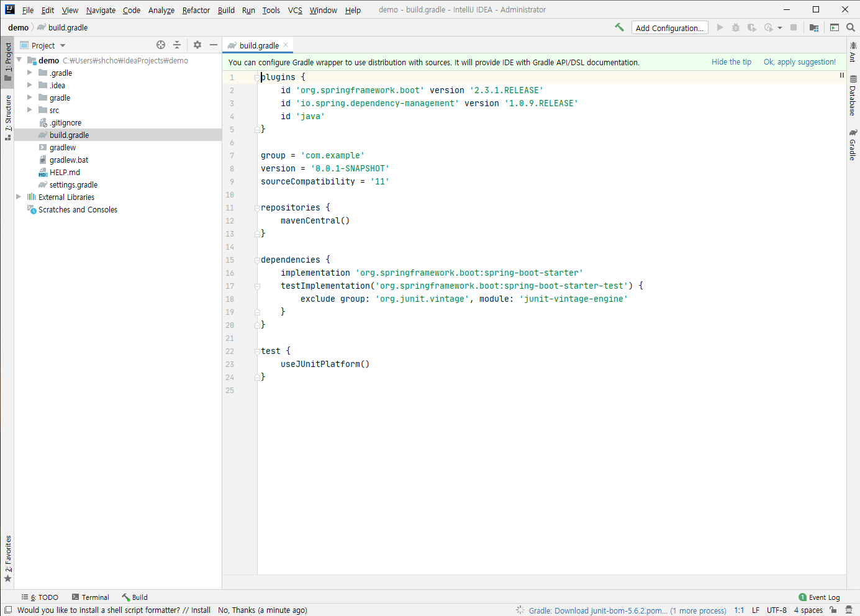This screenshot has width=860, height=616.
Task: Hide the Project panel with minus icon
Action: pyautogui.click(x=214, y=45)
